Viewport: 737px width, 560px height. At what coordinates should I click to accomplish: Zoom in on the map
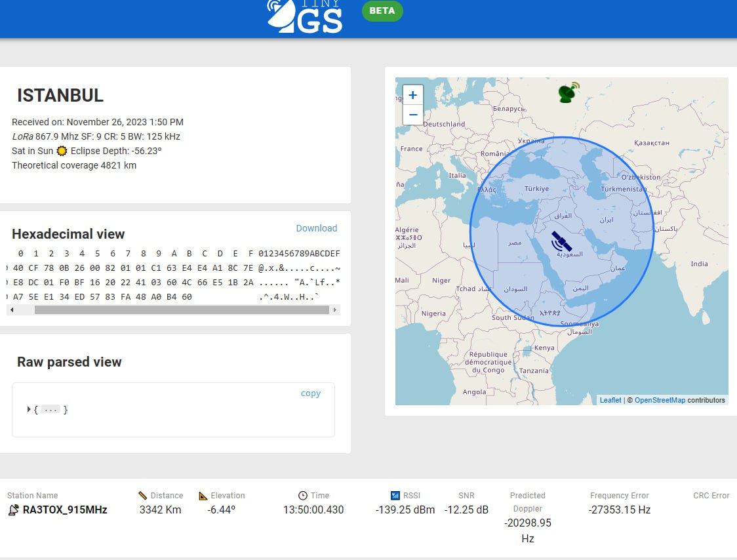[x=412, y=95]
